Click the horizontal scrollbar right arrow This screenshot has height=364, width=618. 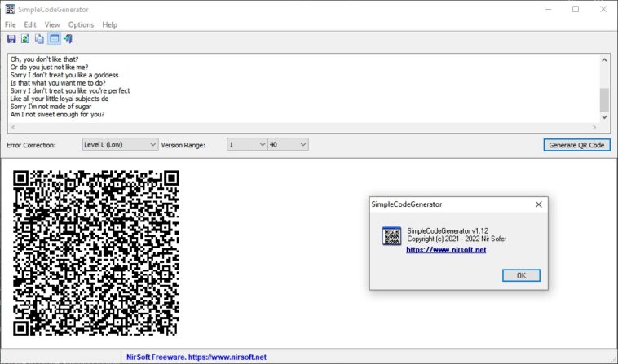point(594,127)
